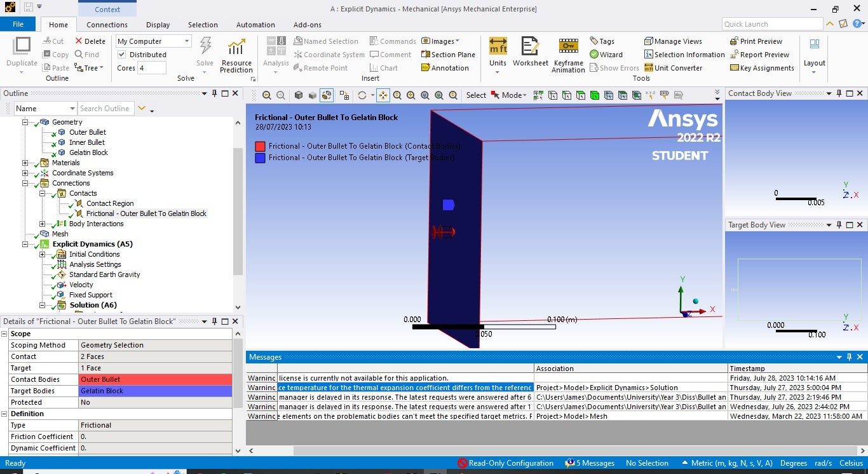Switch to the Automation ribbon tab

coord(255,25)
